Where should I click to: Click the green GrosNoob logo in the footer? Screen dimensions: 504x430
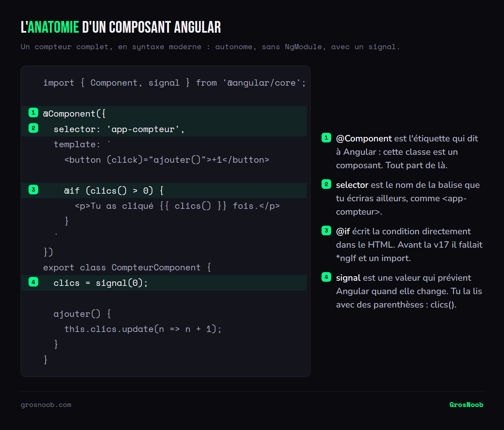(466, 405)
